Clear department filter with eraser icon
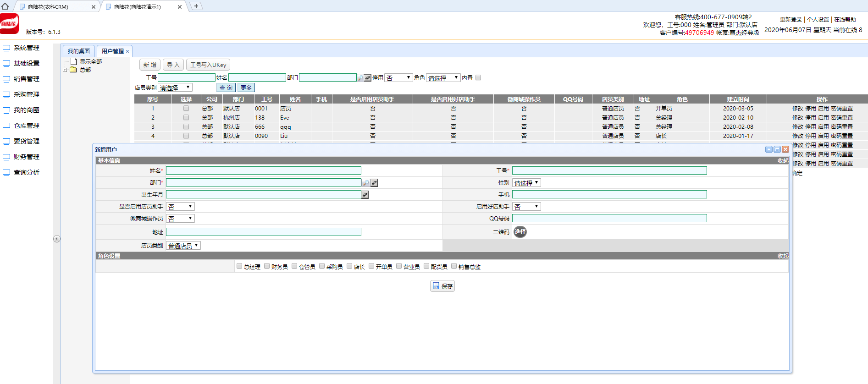 click(368, 78)
